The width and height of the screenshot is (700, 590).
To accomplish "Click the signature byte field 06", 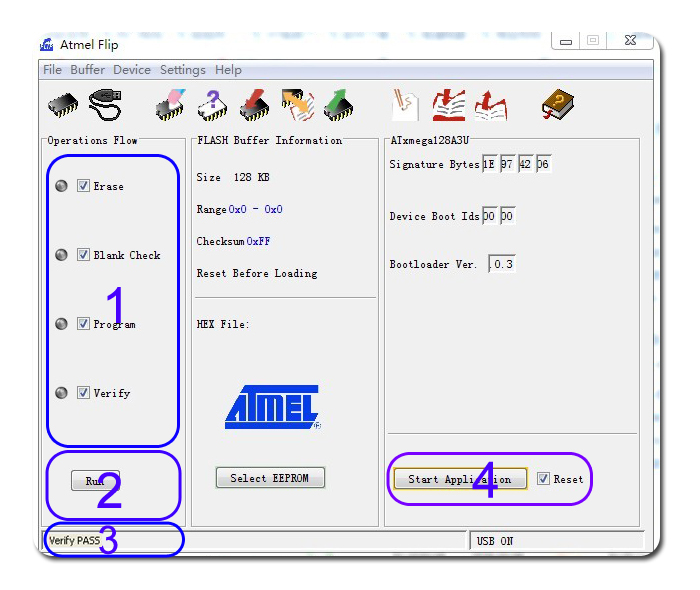I will coord(543,164).
